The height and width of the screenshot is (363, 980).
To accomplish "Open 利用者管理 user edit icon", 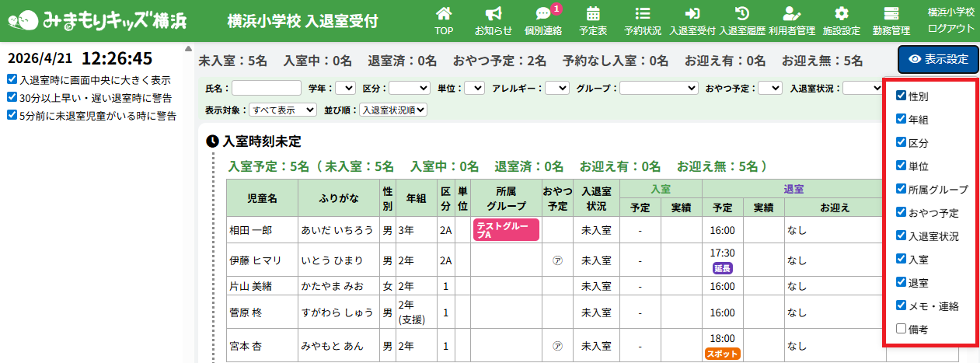I will pos(792,14).
